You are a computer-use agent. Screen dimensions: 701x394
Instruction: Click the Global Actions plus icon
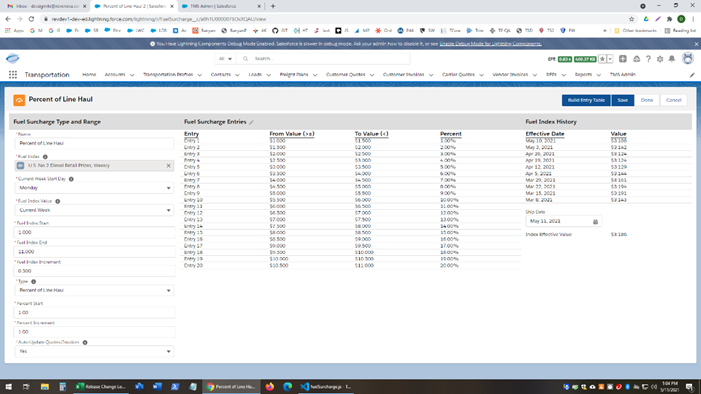coord(623,59)
